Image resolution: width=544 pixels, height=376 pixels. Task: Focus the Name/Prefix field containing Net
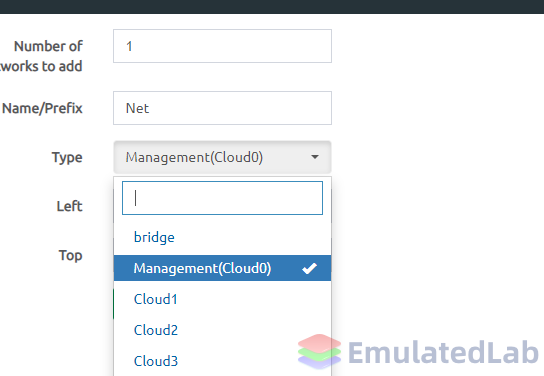(x=222, y=108)
